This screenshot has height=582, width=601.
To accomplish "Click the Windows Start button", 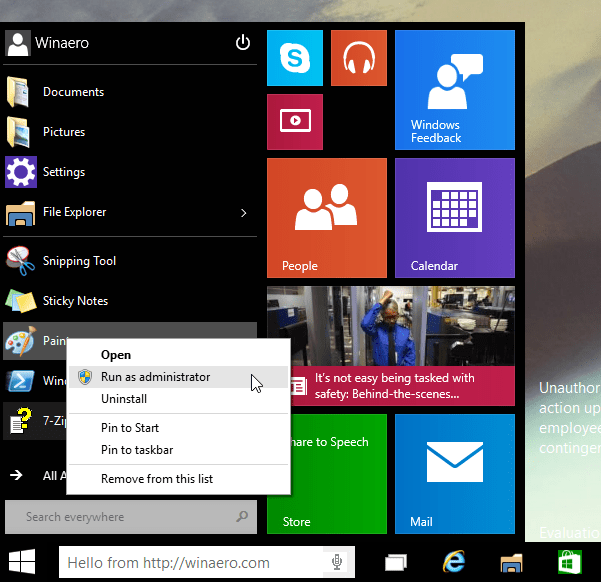I will click(x=22, y=562).
